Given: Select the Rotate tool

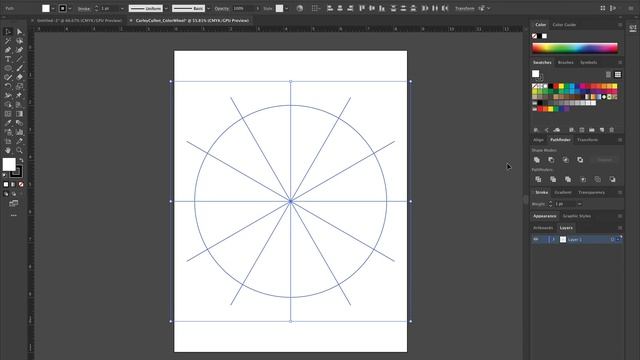Looking at the screenshot, I should [8, 86].
